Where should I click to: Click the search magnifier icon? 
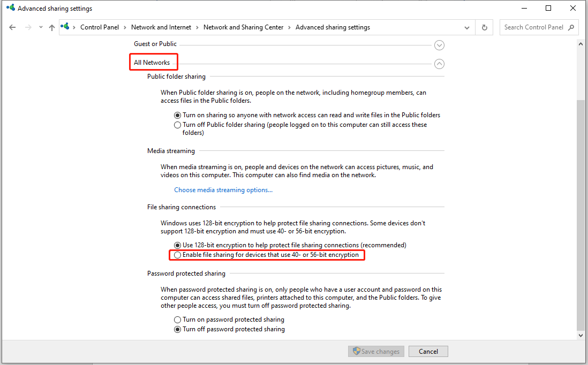(x=572, y=27)
